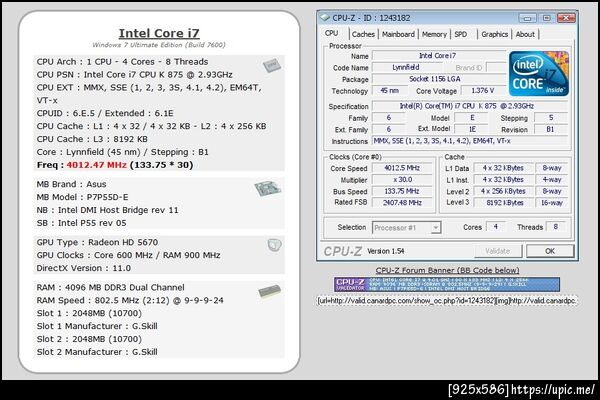Image resolution: width=600 pixels, height=400 pixels.
Task: Click the Cores value '4'
Action: [x=496, y=227]
